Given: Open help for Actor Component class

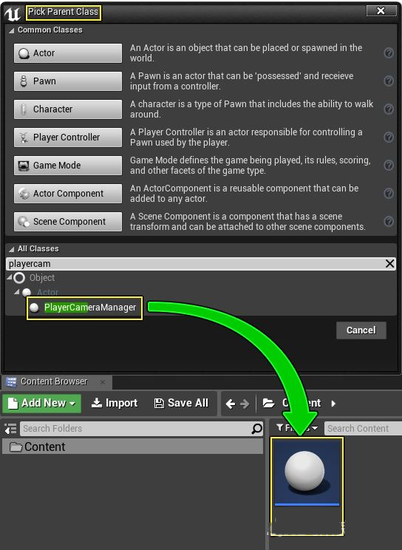Looking at the screenshot, I should [x=389, y=193].
